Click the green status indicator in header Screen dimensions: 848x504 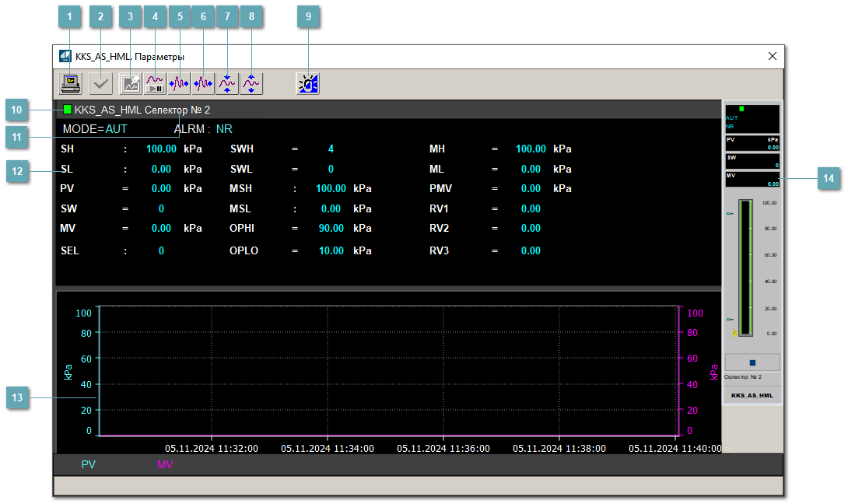click(68, 110)
